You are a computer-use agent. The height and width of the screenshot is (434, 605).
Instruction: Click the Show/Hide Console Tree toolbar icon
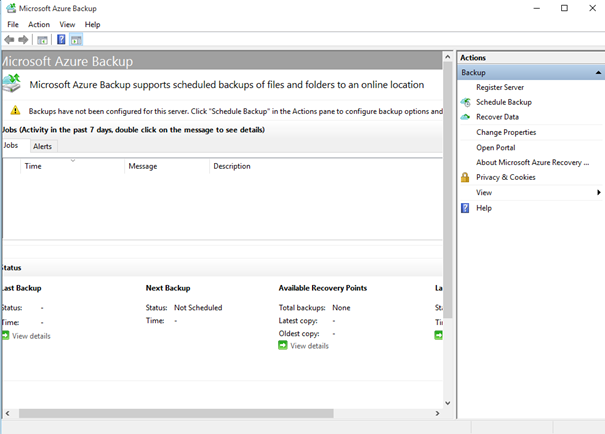tap(42, 40)
